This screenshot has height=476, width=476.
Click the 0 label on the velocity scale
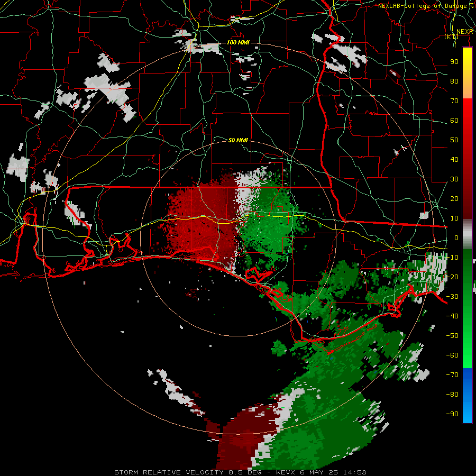[456, 237]
